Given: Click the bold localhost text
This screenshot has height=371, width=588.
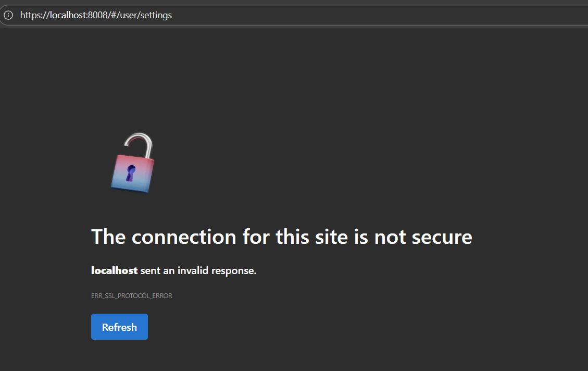Looking at the screenshot, I should [x=114, y=270].
